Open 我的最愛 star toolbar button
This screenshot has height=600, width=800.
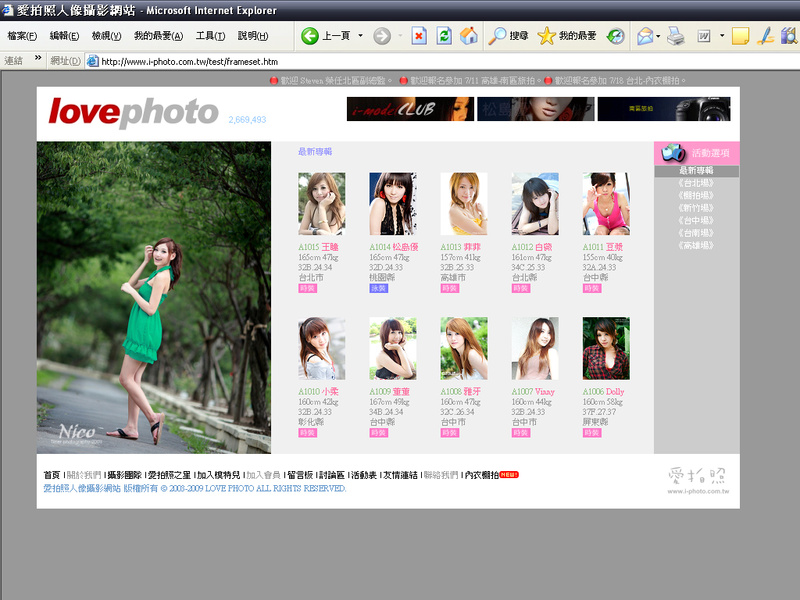[x=567, y=36]
